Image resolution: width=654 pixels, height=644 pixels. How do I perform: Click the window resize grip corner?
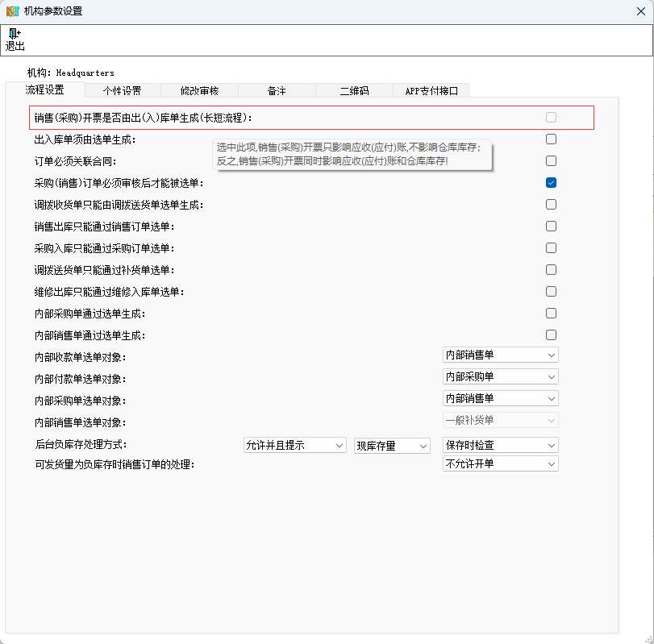coord(648,639)
